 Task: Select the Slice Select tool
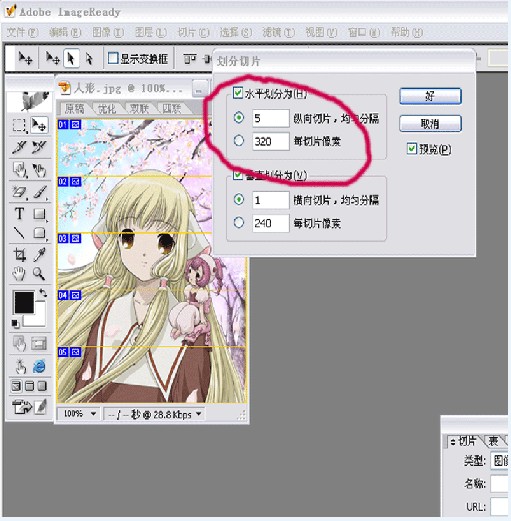[39, 146]
